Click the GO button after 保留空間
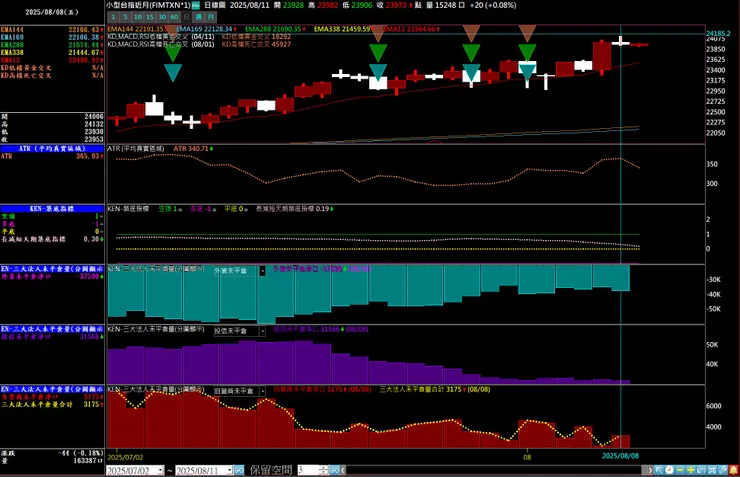 pos(334,470)
